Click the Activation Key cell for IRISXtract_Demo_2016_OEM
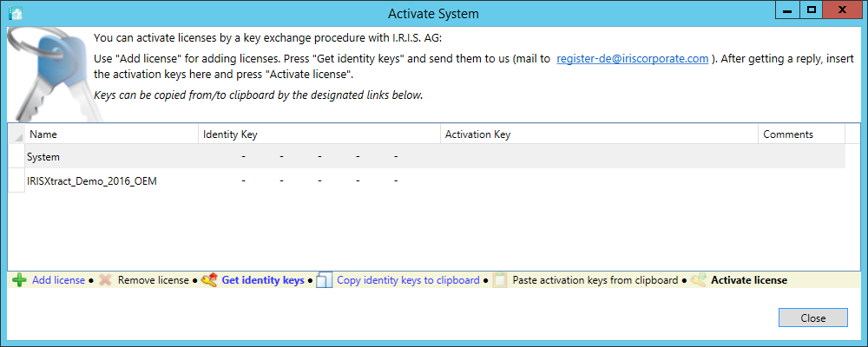Screen dimensions: 868x347 coord(598,180)
